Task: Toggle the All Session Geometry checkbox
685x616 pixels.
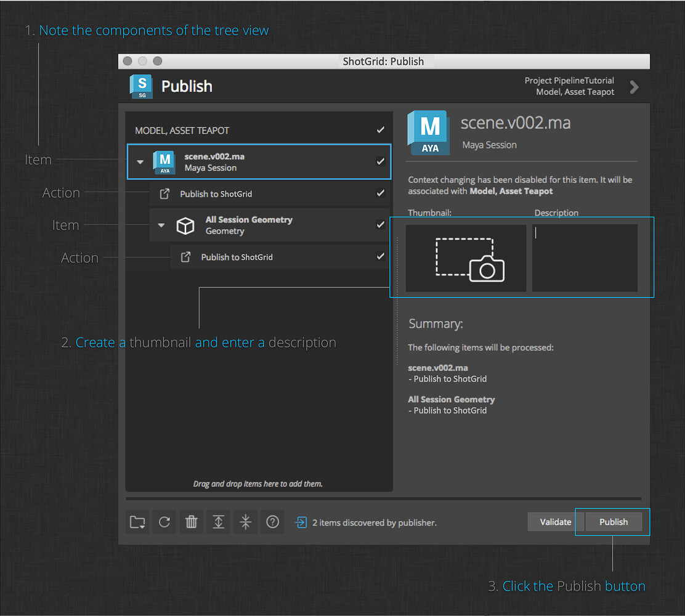Action: click(380, 225)
